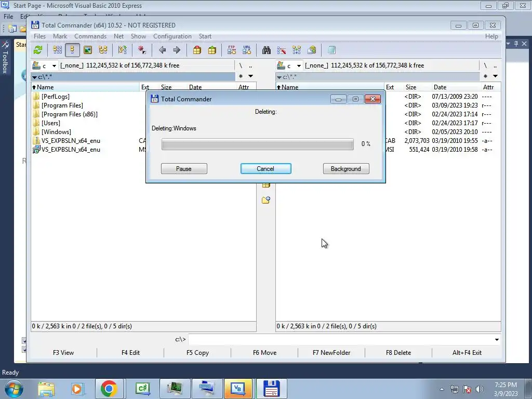The height and width of the screenshot is (399, 532).
Task: Click the left panel favorites asterisk button
Action: tap(241, 76)
